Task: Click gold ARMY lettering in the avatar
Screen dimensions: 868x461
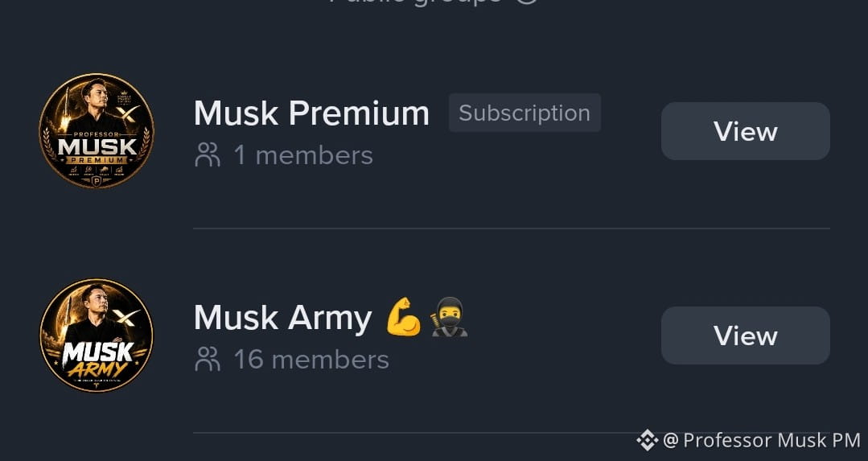Action: 97,370
